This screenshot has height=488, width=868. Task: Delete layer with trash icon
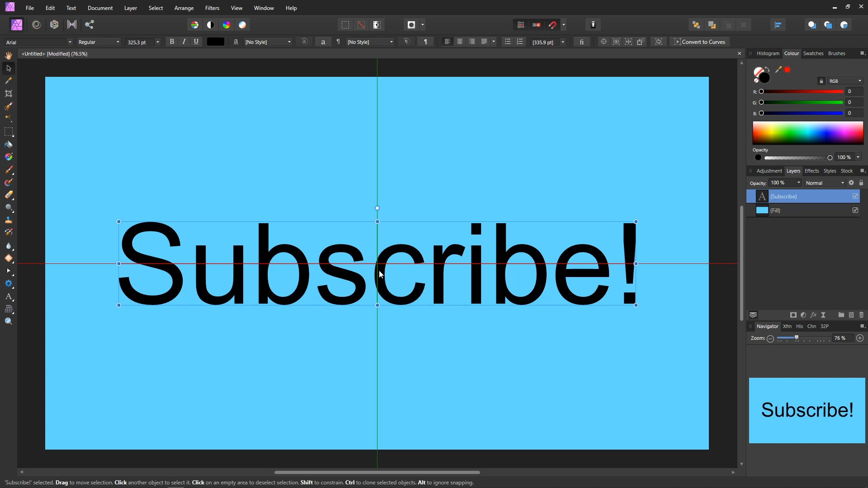click(x=861, y=315)
